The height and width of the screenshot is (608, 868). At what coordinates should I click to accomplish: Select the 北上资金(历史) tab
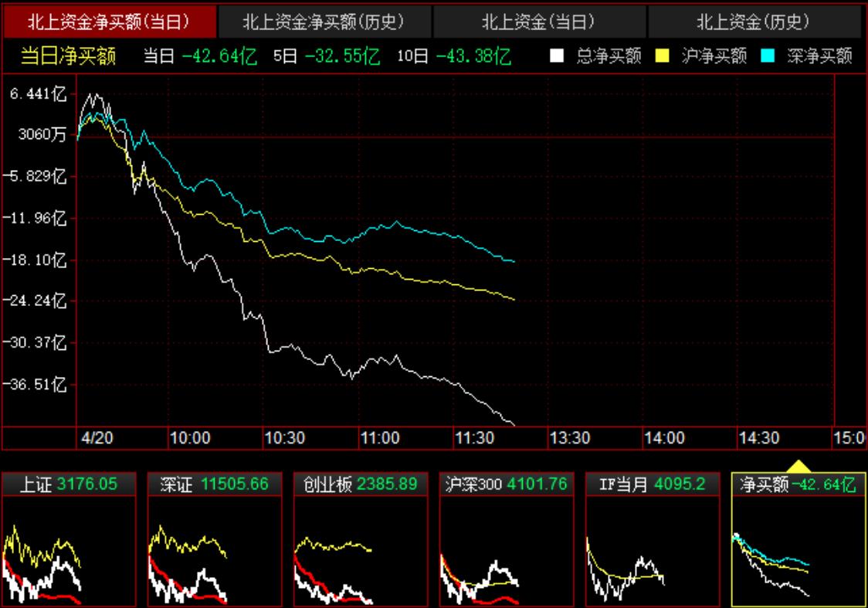[753, 22]
